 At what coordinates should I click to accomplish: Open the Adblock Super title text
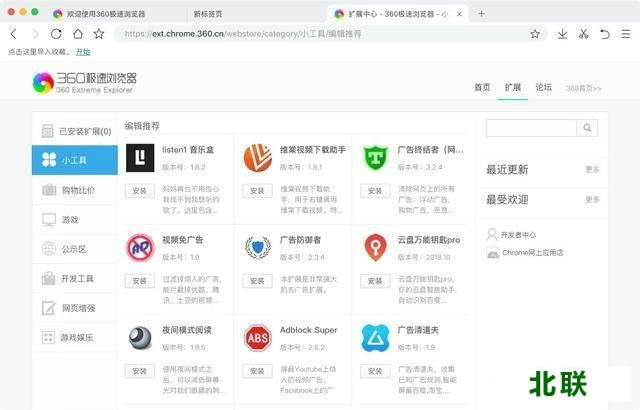(x=309, y=330)
